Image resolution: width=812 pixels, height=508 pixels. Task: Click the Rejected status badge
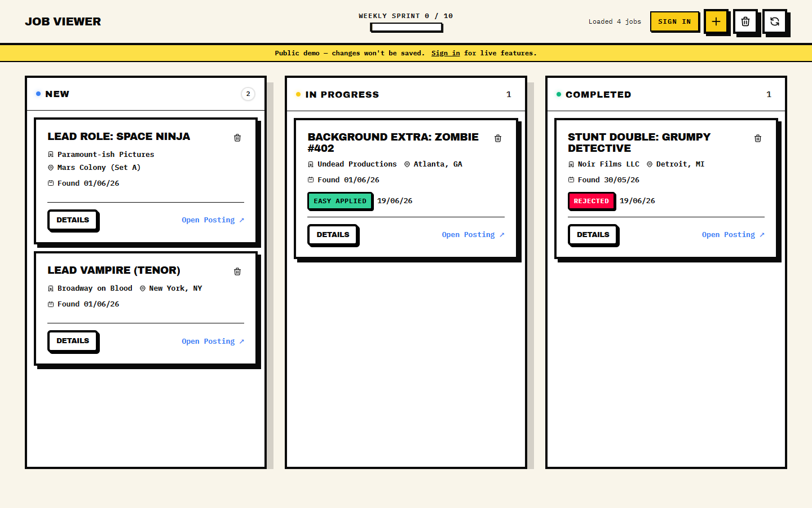click(591, 201)
